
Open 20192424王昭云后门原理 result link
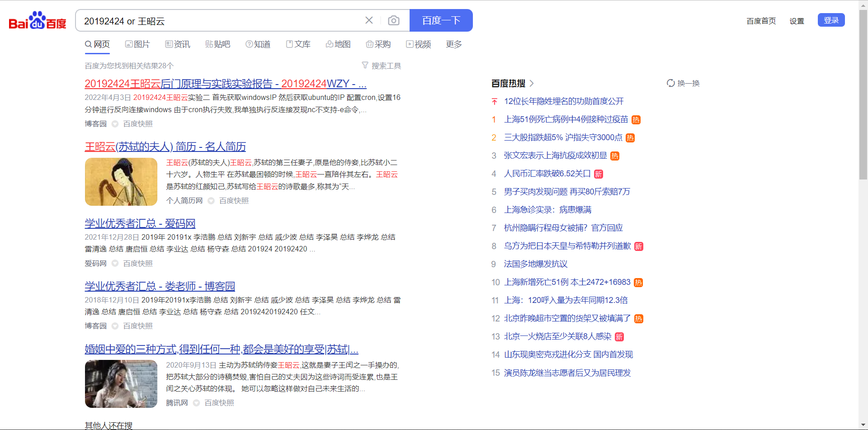pyautogui.click(x=226, y=84)
